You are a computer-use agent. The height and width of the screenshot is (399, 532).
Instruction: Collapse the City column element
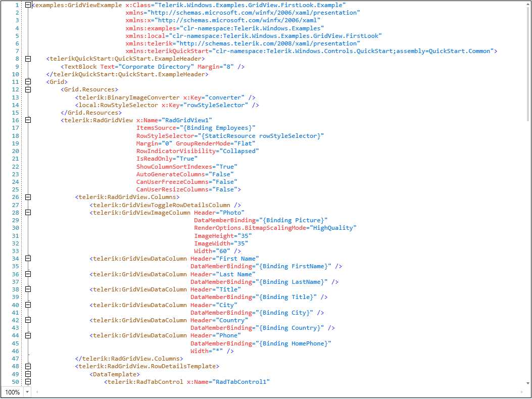[x=28, y=305]
